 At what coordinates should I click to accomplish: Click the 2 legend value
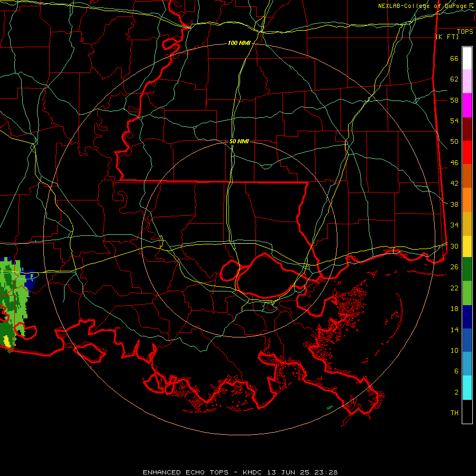pyautogui.click(x=456, y=392)
